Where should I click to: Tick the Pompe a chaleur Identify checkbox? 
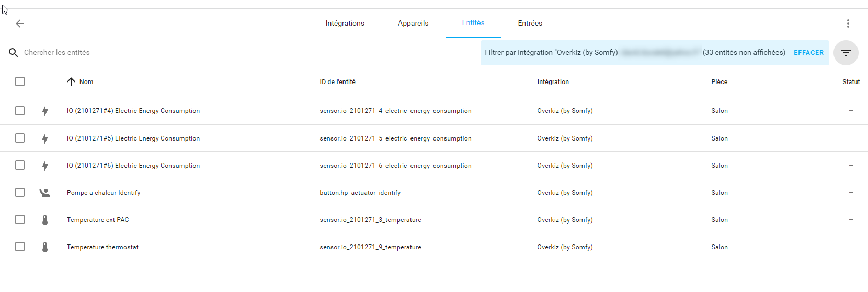tap(20, 192)
